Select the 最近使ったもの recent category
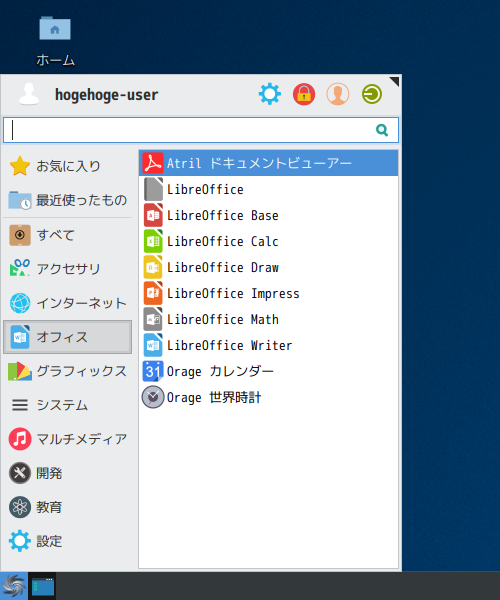 [x=68, y=200]
